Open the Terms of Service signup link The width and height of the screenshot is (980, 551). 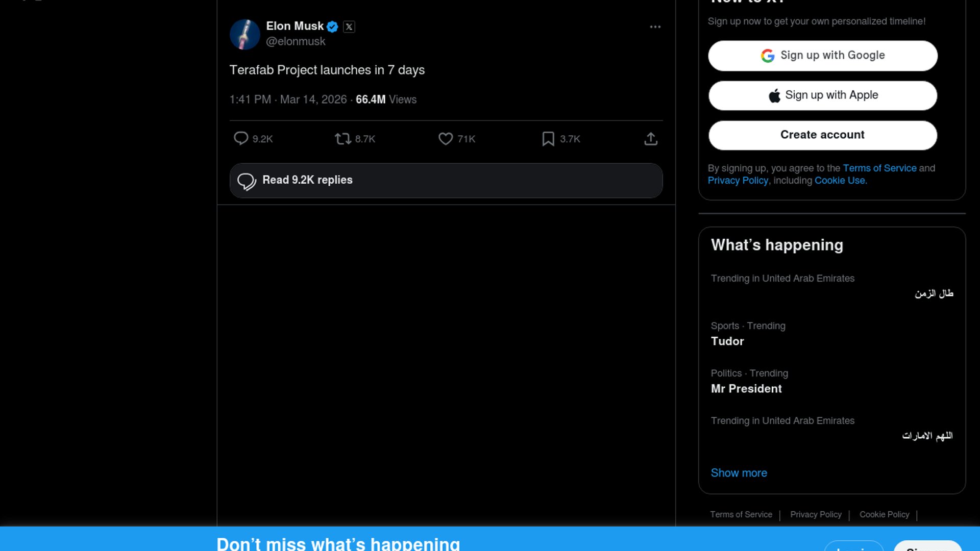tap(879, 168)
